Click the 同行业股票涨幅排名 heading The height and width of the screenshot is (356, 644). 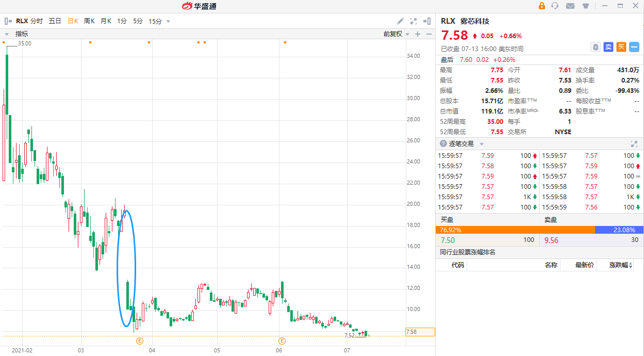click(x=467, y=252)
